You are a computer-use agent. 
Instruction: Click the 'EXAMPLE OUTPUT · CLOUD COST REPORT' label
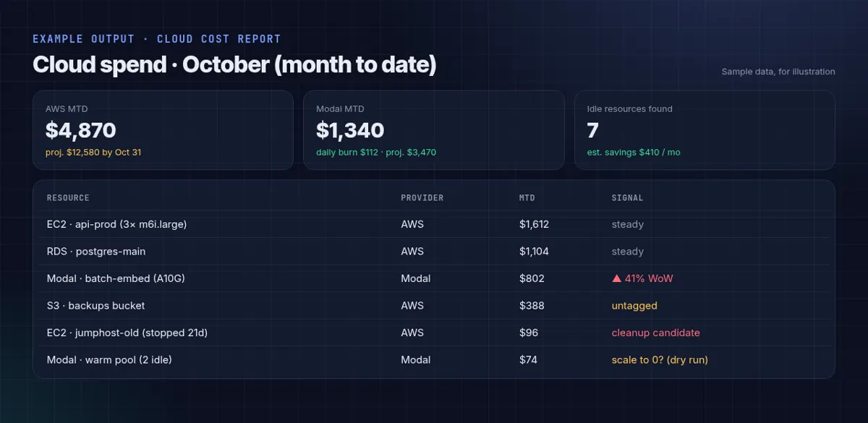(156, 39)
